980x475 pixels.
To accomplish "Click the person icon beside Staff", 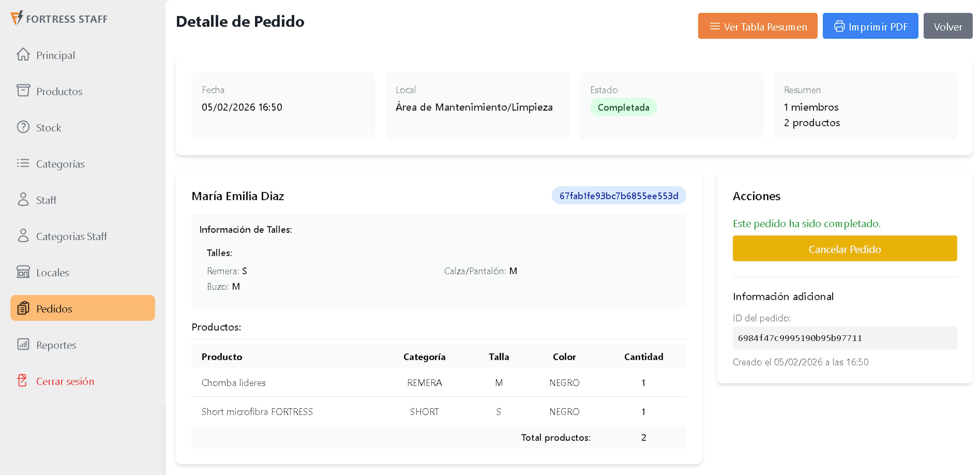I will tap(23, 199).
